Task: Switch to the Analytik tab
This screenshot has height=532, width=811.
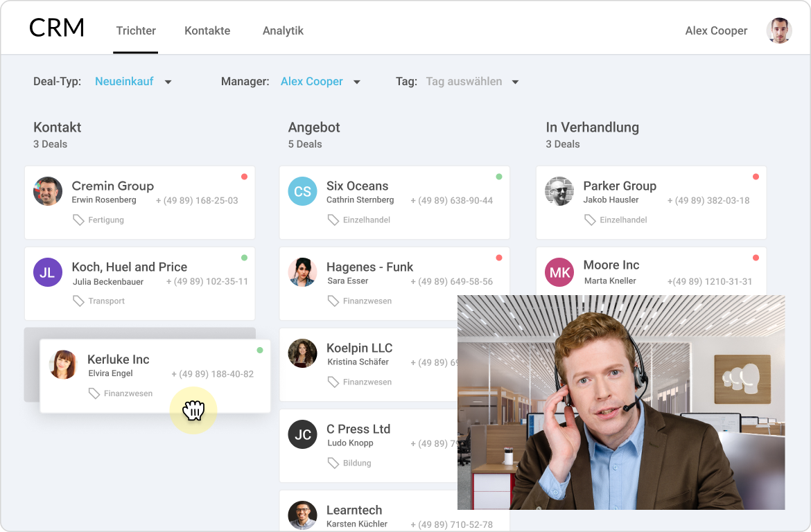Action: tap(283, 30)
